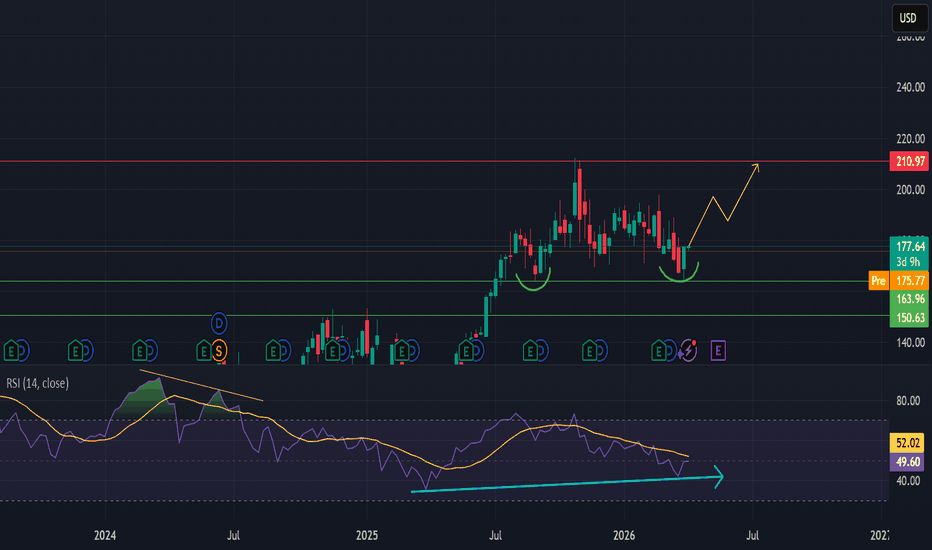Click the orange S split marker

point(219,351)
